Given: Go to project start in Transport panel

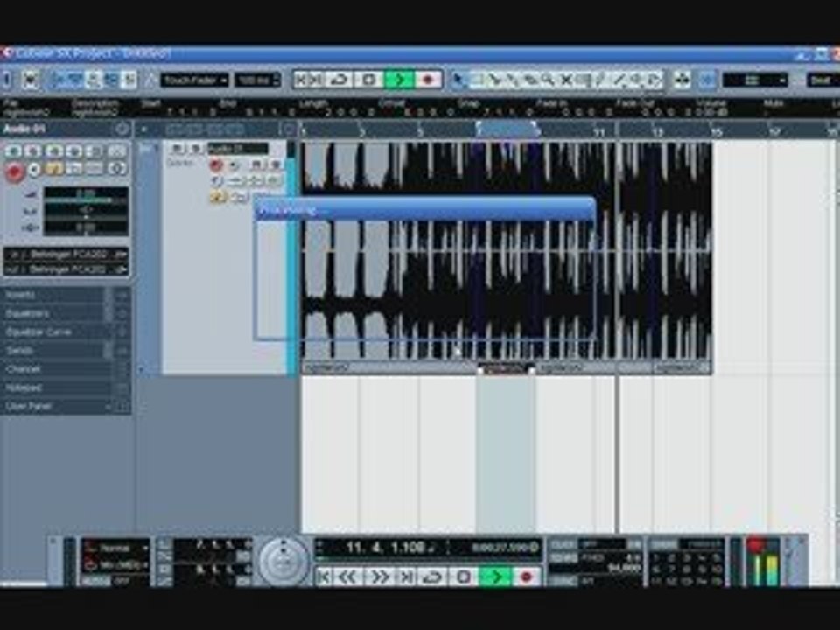Looking at the screenshot, I should (324, 577).
